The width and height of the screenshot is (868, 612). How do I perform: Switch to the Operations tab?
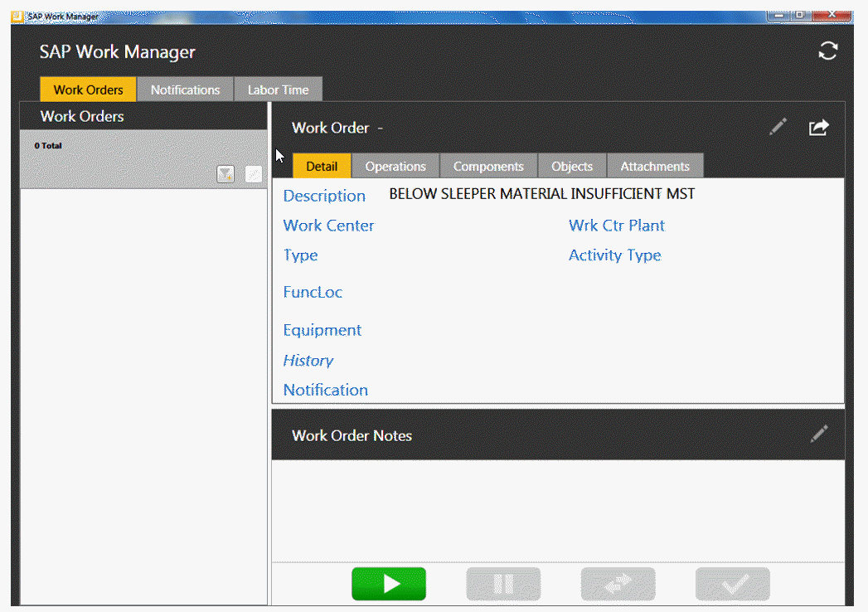[x=395, y=166]
